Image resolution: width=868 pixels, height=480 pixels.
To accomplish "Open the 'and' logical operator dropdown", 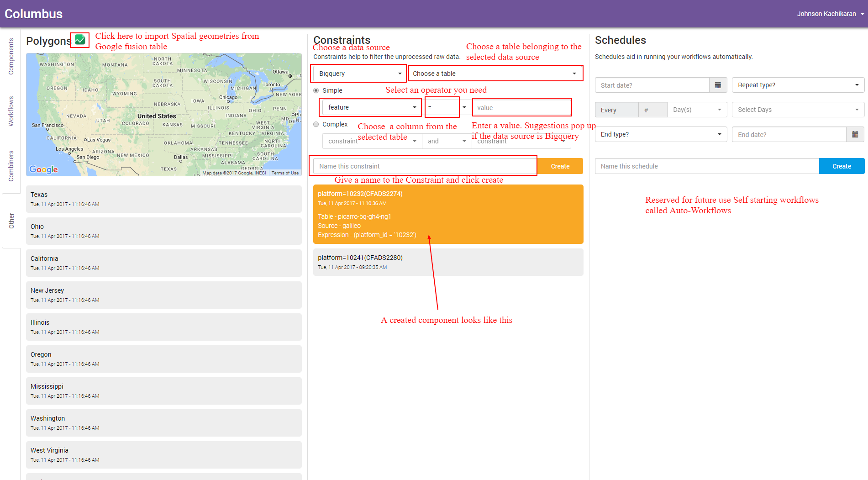I will [447, 141].
